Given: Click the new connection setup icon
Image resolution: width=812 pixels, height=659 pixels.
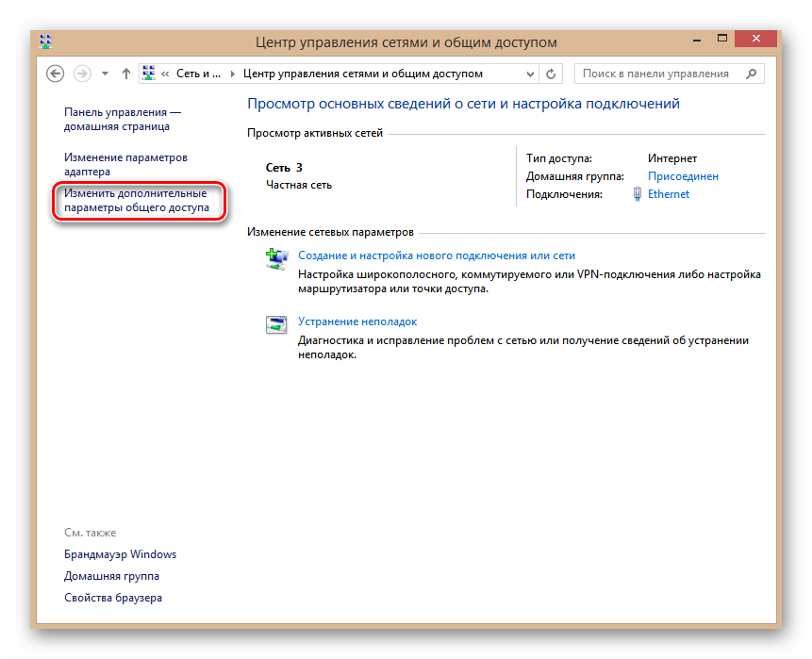Looking at the screenshot, I should (x=276, y=260).
